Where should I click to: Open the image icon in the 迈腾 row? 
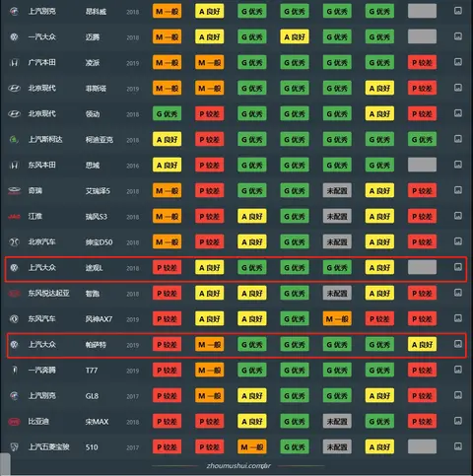pos(458,36)
